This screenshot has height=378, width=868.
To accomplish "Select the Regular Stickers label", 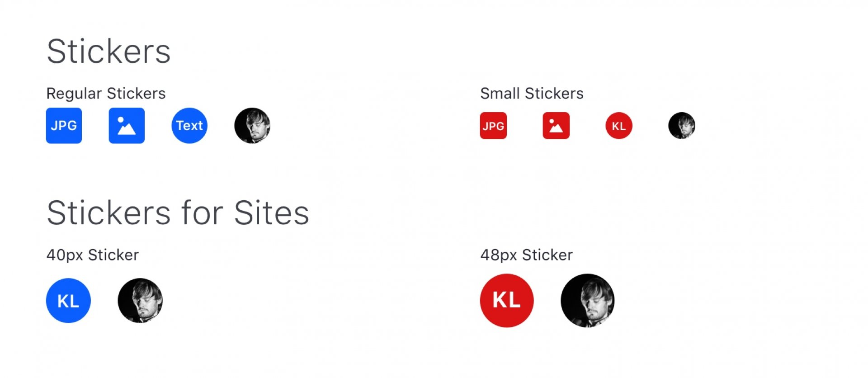I will [x=106, y=94].
